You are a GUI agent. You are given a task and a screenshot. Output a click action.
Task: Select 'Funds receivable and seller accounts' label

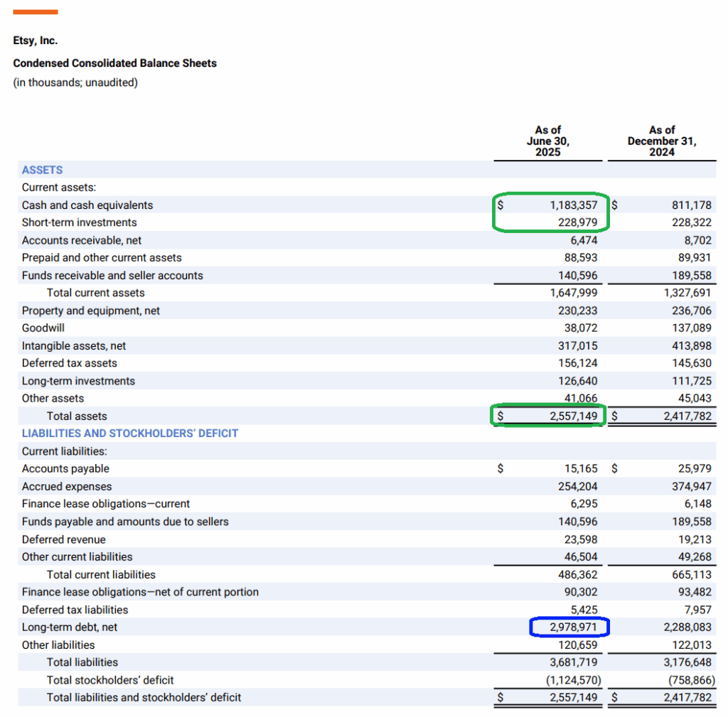click(112, 276)
